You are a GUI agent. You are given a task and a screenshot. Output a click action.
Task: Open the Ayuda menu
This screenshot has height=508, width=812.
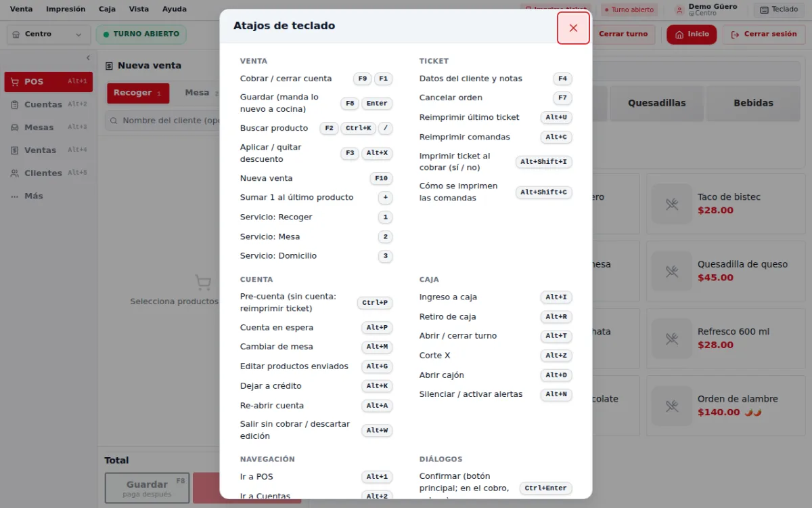pyautogui.click(x=175, y=9)
